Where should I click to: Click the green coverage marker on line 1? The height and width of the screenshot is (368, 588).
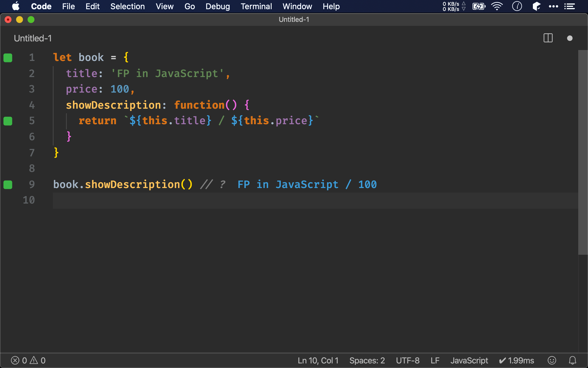8,58
